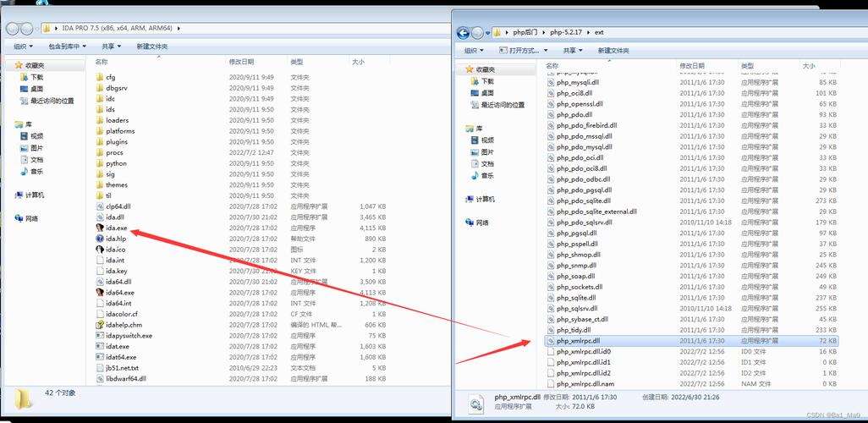Click the Back button in IDA PRO window

(x=12, y=28)
